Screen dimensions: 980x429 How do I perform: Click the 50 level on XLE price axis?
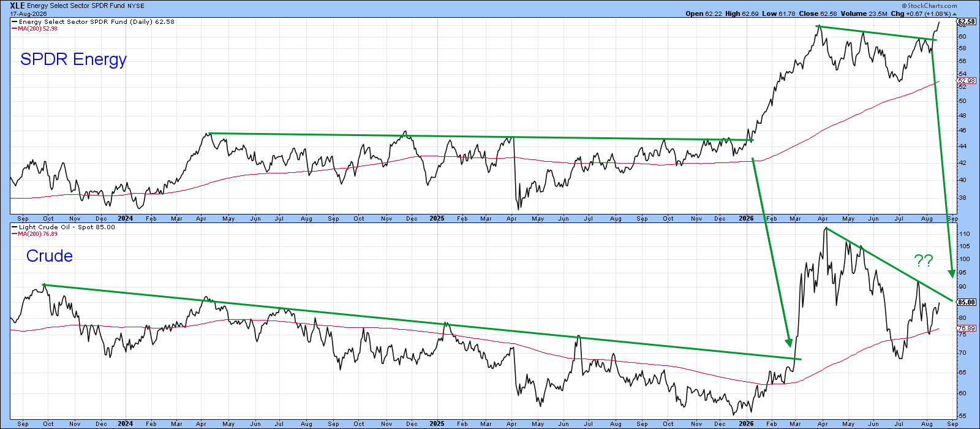(961, 101)
